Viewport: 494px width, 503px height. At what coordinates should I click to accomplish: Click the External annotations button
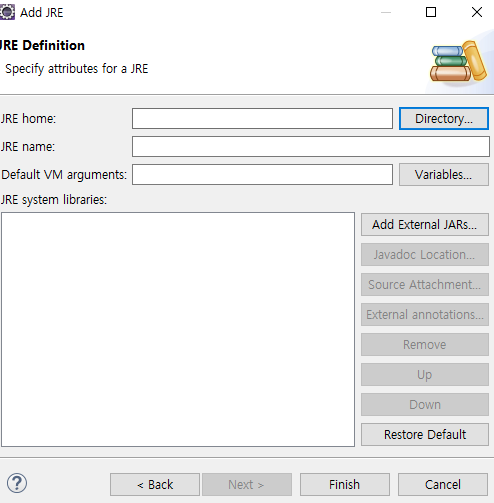pyautogui.click(x=425, y=315)
